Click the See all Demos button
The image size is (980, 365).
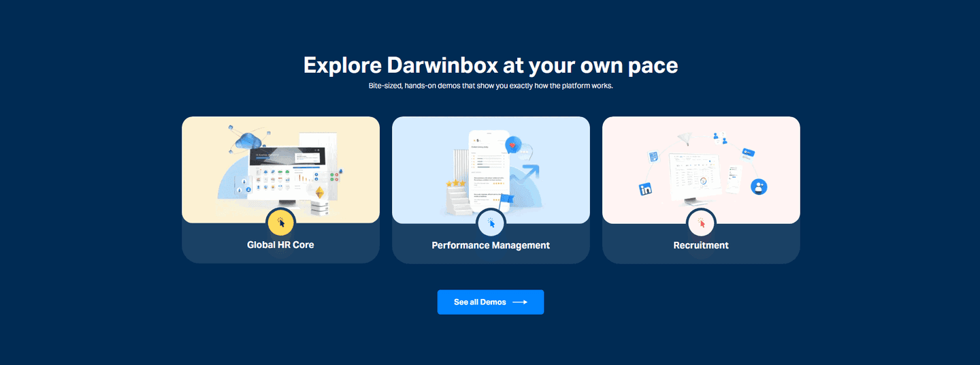(491, 302)
